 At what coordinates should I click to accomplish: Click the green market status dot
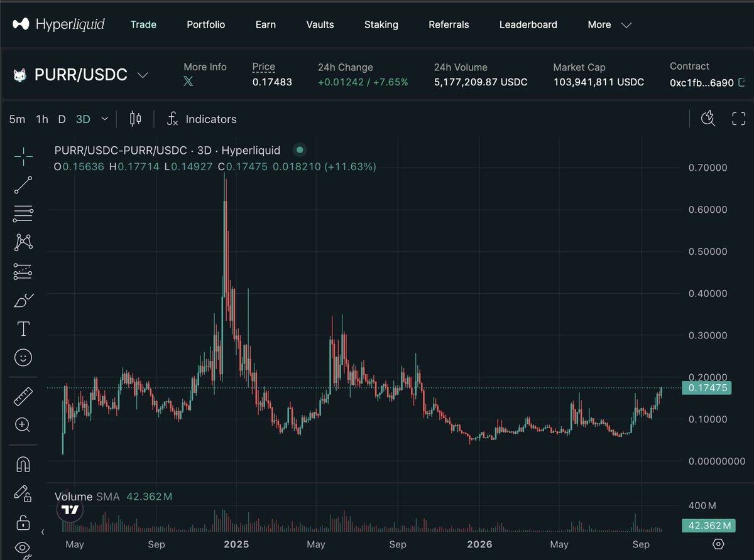(300, 150)
